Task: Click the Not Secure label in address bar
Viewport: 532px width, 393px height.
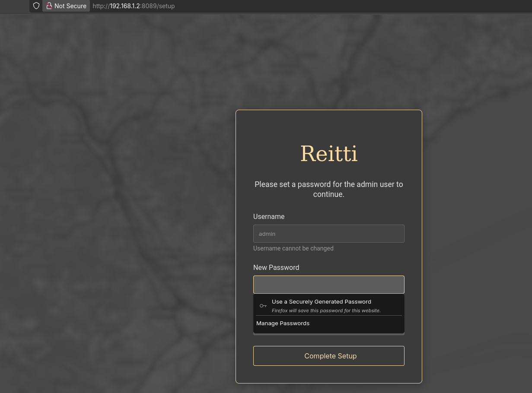Action: click(x=70, y=6)
